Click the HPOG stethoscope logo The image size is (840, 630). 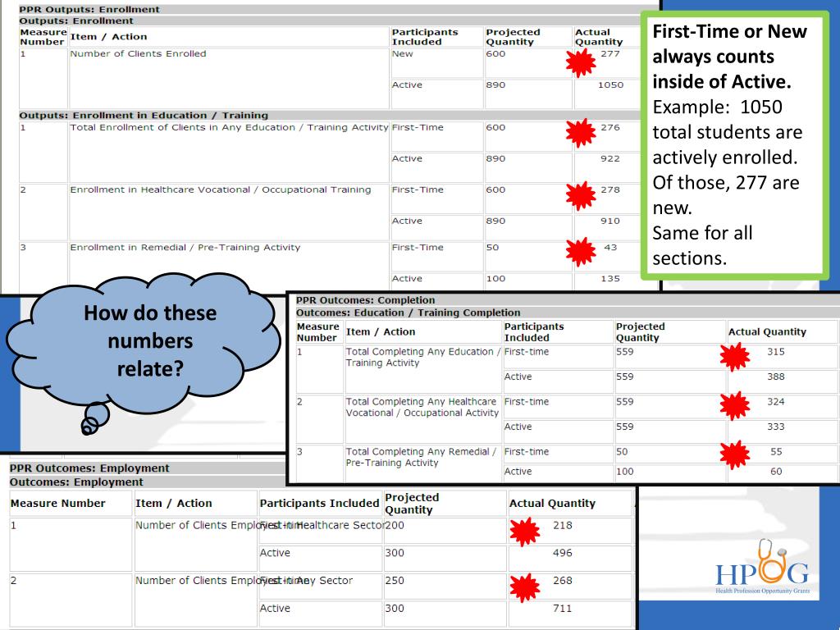[x=762, y=567]
